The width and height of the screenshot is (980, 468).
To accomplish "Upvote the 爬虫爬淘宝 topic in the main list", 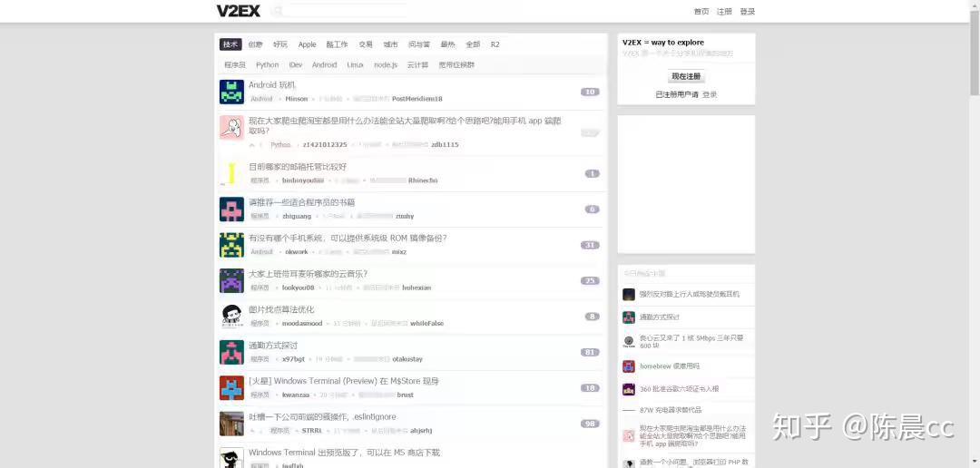I will pos(252,145).
